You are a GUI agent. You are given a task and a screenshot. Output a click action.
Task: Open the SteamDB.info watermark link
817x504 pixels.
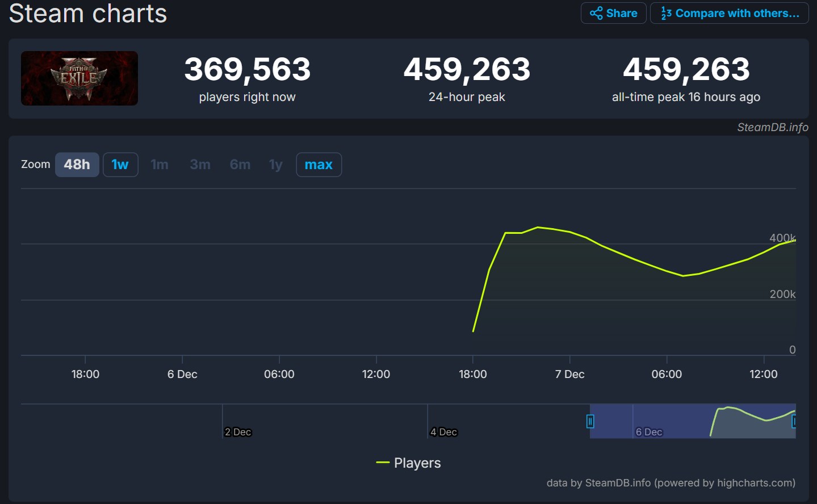click(772, 127)
